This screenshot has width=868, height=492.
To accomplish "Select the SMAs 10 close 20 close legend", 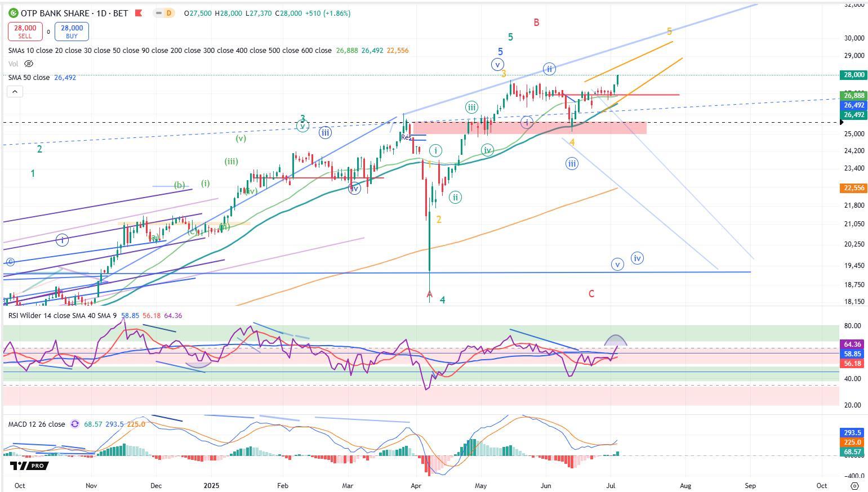I will (170, 51).
